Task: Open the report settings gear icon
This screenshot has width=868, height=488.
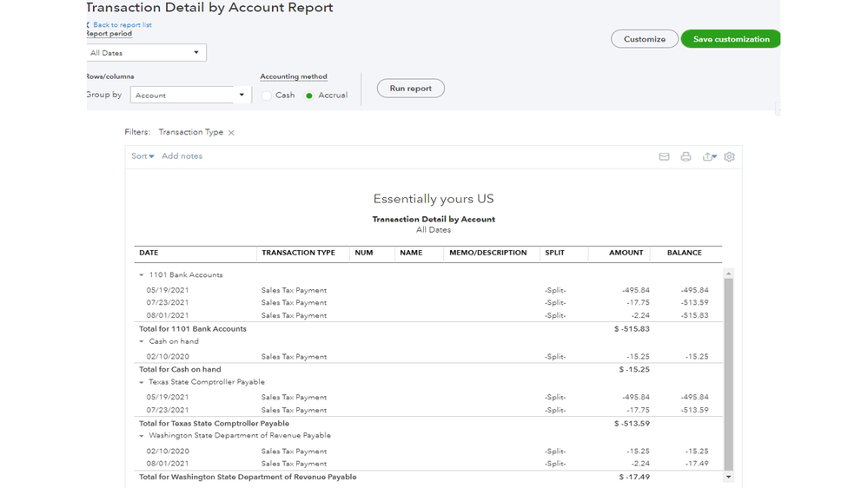Action: [729, 157]
